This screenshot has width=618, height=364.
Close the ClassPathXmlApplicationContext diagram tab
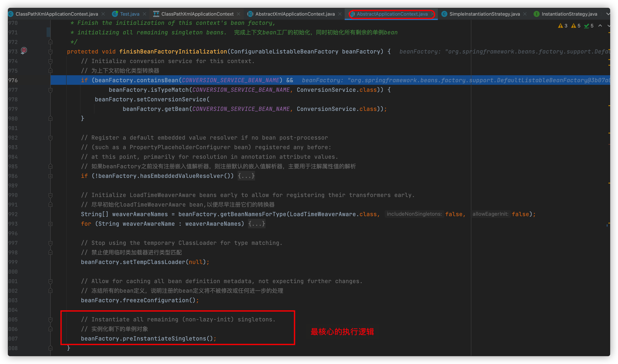click(x=238, y=14)
